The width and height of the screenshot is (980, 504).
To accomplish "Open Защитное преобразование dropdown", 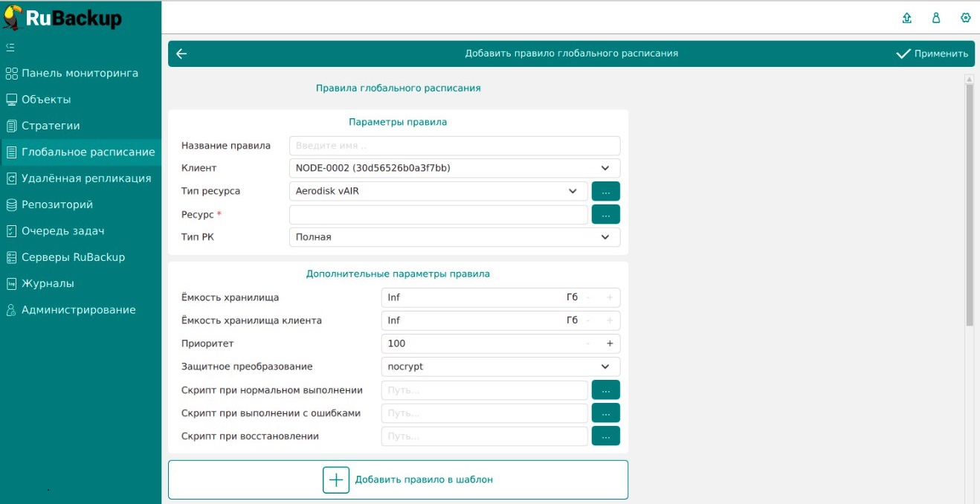I will tap(500, 366).
